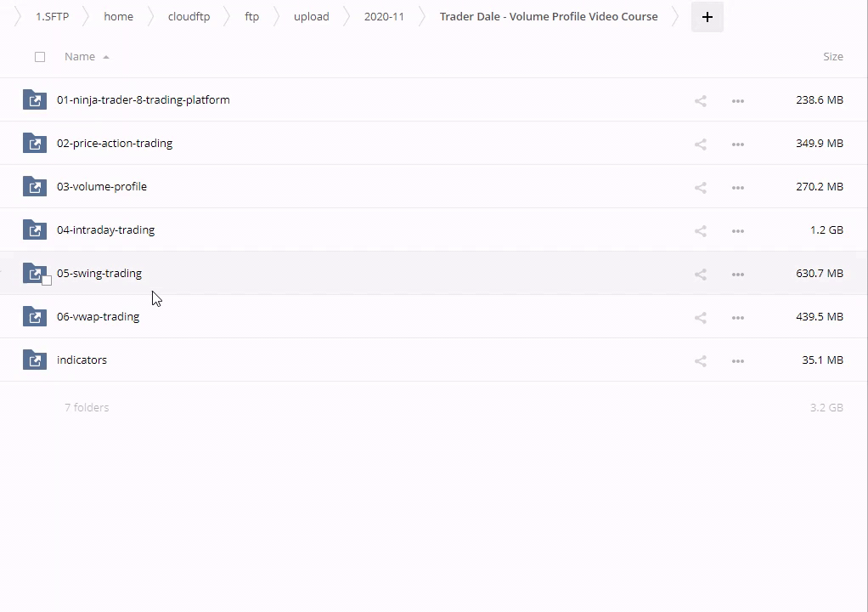Share the 03-volume-profile folder
The height and width of the screenshot is (612, 868).
pyautogui.click(x=700, y=187)
